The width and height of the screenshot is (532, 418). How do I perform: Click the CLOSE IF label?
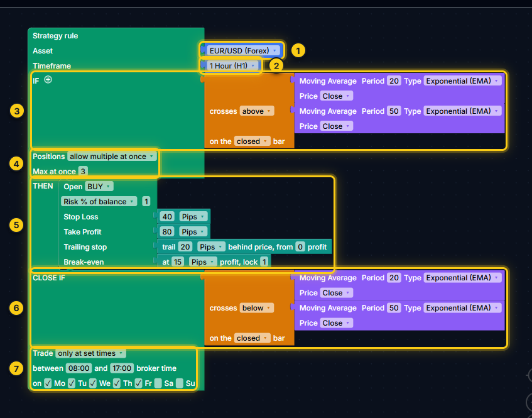click(x=49, y=278)
